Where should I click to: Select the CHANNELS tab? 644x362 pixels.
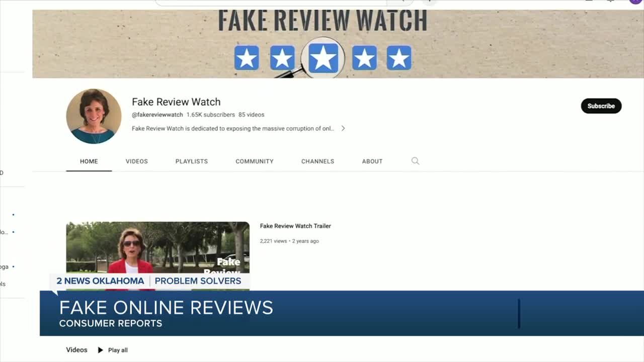pyautogui.click(x=317, y=161)
